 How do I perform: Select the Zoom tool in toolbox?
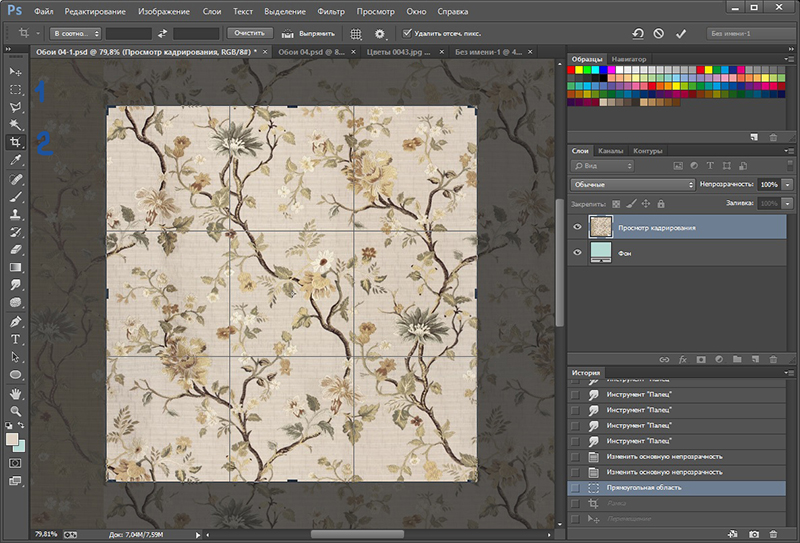coord(15,411)
